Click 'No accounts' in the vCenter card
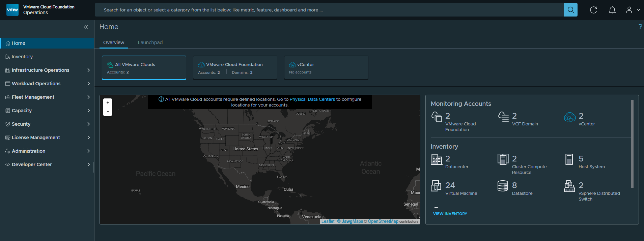 [x=300, y=72]
